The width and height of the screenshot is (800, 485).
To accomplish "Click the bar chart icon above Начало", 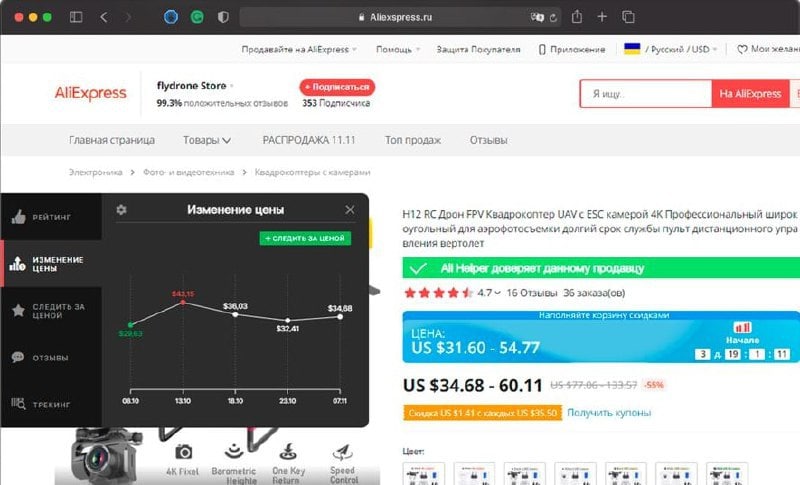I will point(742,327).
